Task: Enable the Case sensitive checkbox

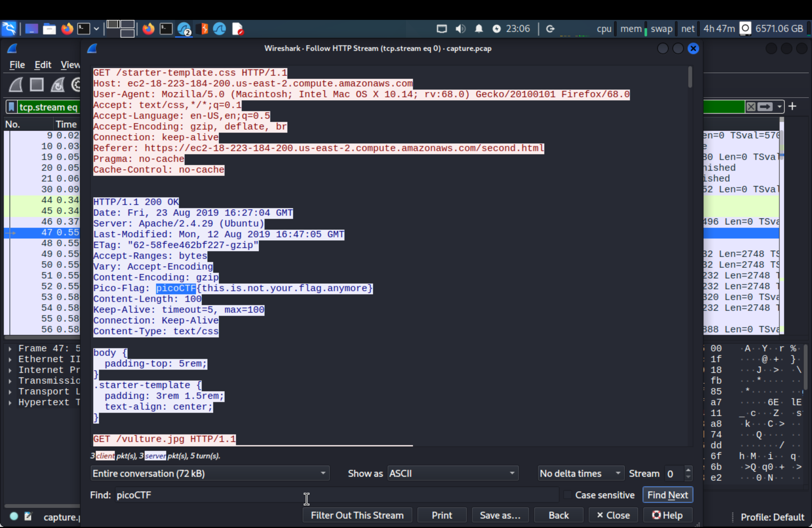Action: coord(567,495)
